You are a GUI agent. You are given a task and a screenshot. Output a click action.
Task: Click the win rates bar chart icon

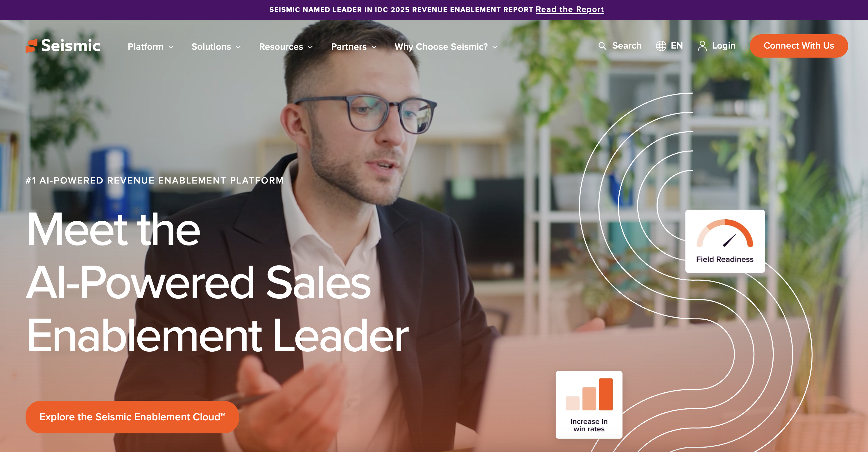589,394
